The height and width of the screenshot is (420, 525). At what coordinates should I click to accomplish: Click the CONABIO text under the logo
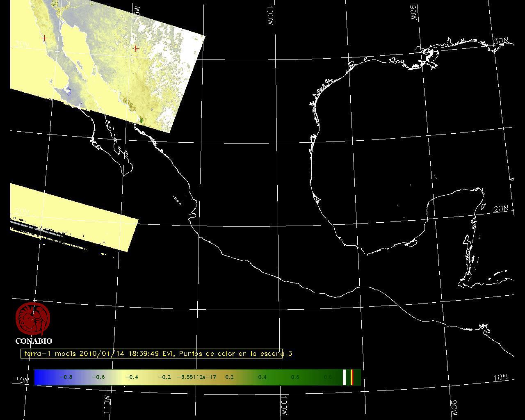pos(34,341)
